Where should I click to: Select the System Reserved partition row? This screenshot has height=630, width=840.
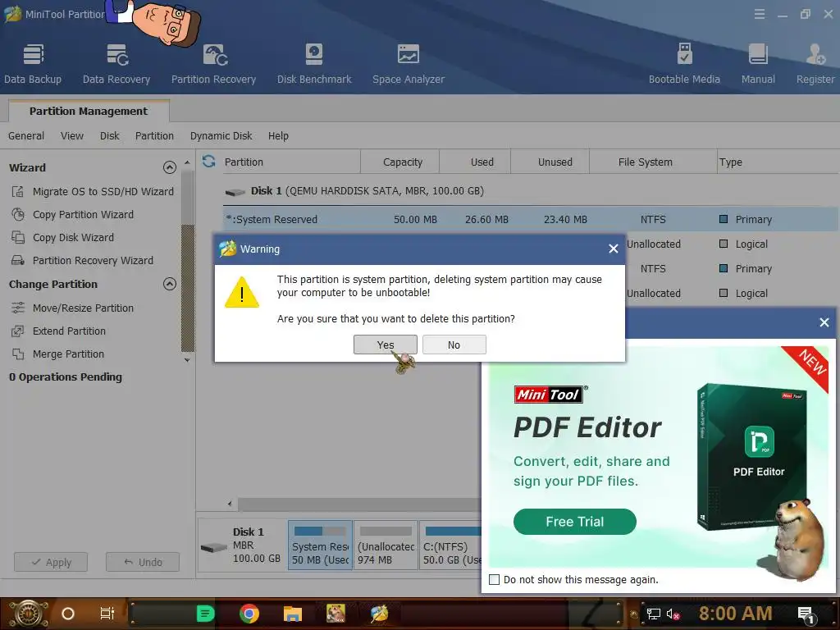531,219
